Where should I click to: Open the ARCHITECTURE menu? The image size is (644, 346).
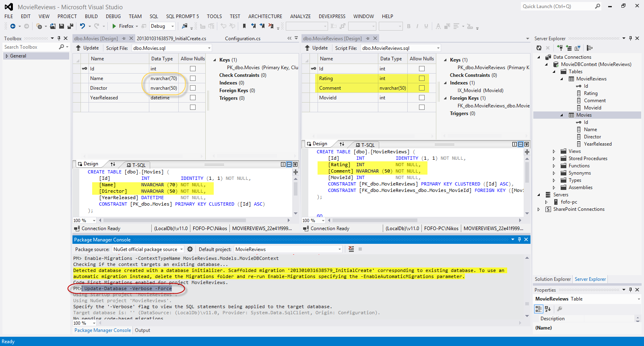[265, 16]
